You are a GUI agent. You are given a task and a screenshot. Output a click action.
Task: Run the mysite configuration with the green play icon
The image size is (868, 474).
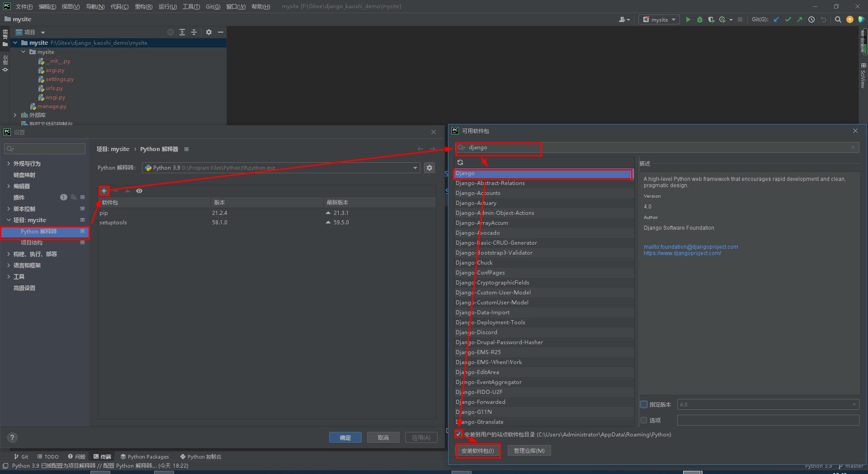click(688, 19)
